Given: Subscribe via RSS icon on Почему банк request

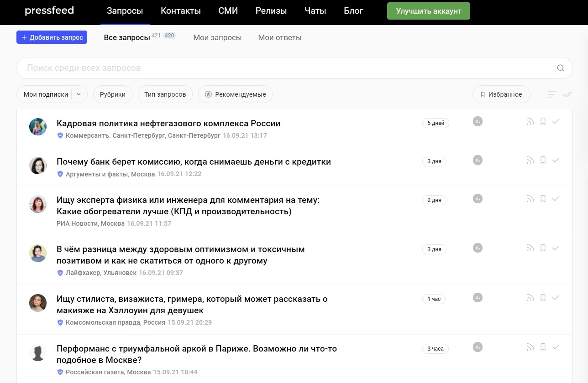Looking at the screenshot, I should tap(530, 160).
